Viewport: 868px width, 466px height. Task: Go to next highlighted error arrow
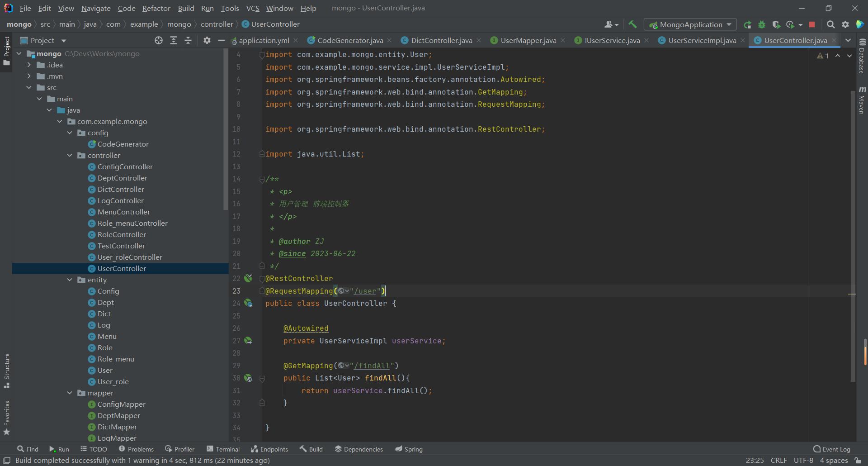point(849,56)
